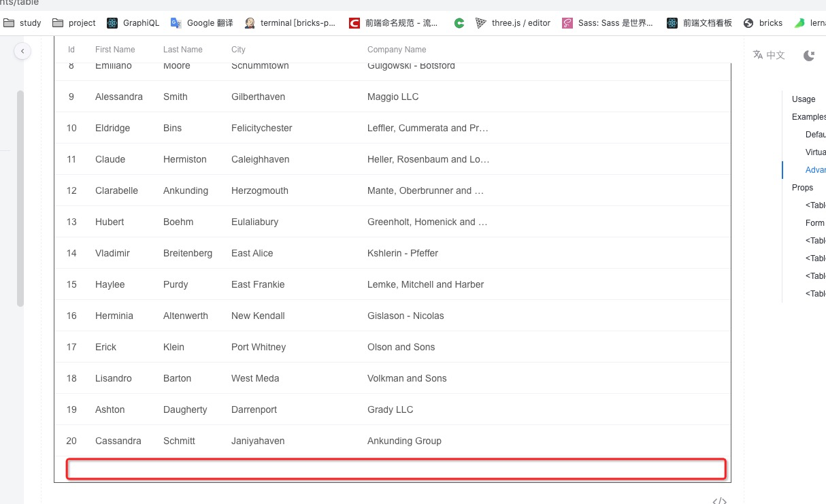
Task: Toggle dark mode with the moon icon
Action: 809,56
